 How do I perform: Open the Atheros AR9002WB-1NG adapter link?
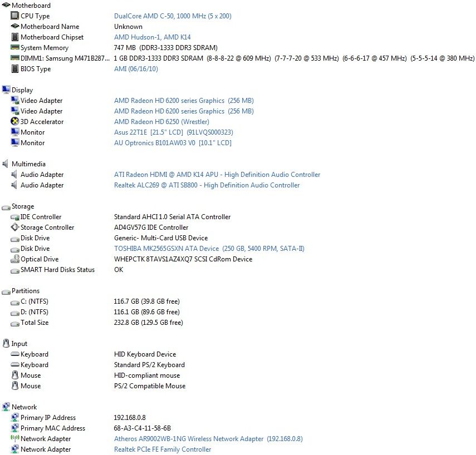coord(208,439)
